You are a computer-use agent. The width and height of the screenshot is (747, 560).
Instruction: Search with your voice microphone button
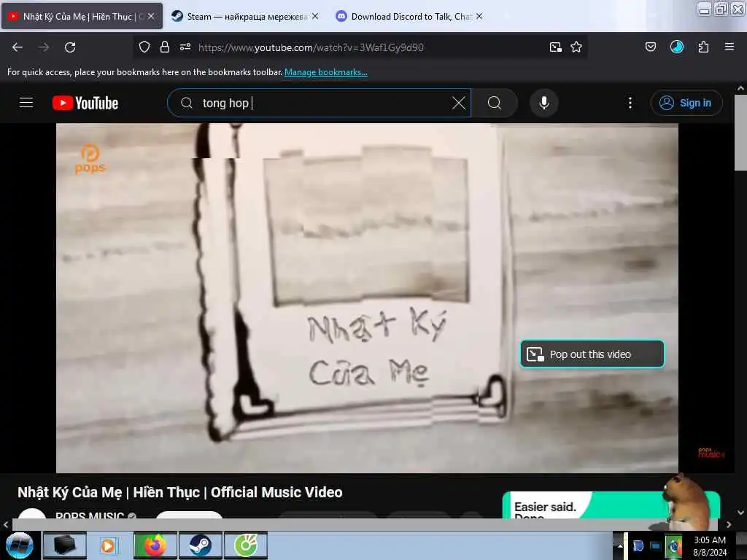[x=544, y=103]
